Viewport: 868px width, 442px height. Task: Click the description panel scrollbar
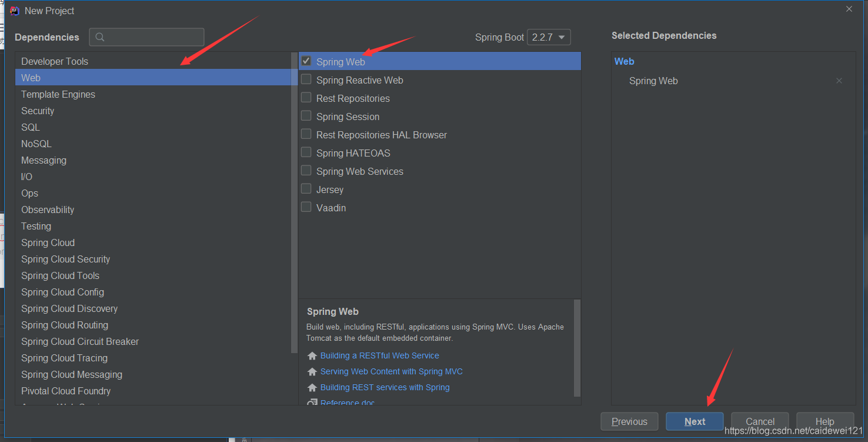(577, 347)
